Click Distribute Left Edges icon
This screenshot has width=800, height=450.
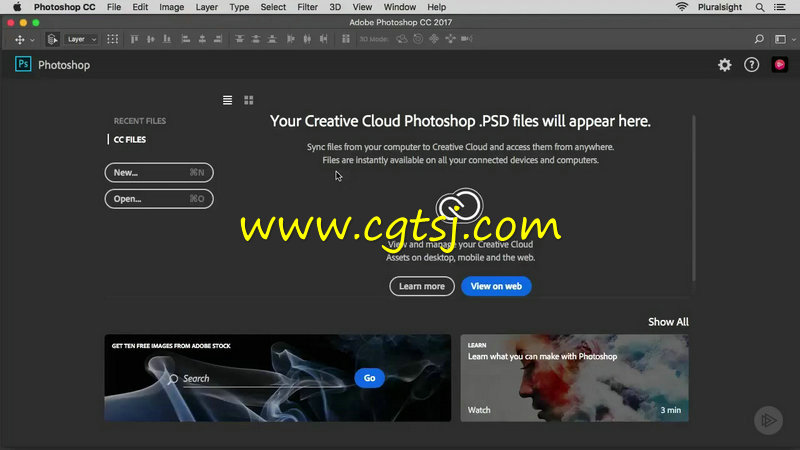point(290,39)
